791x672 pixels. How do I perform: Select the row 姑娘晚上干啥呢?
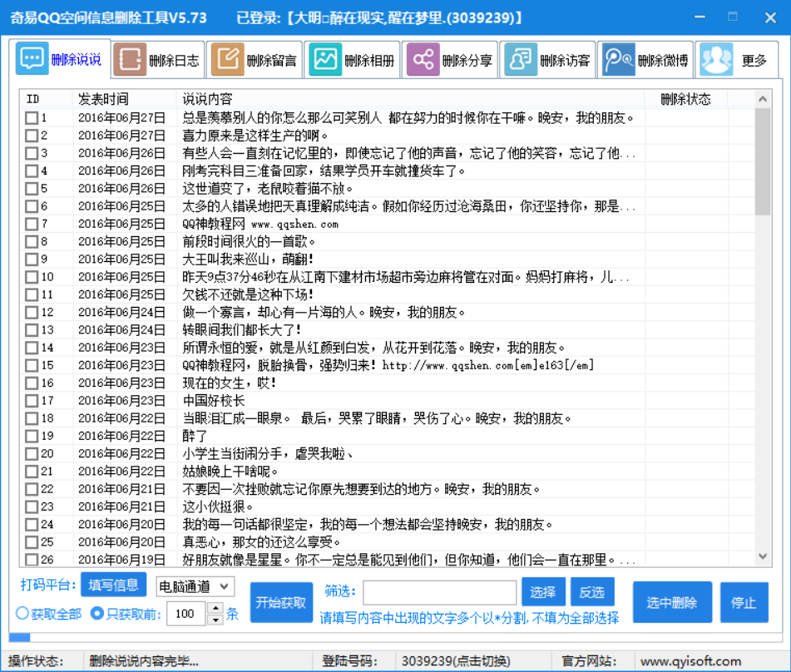[x=388, y=472]
